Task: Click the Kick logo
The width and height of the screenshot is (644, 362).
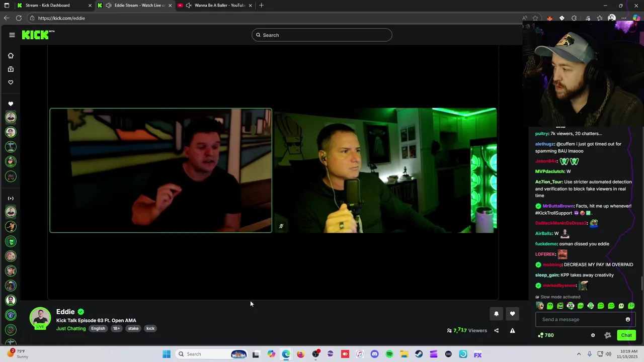Action: (38, 35)
